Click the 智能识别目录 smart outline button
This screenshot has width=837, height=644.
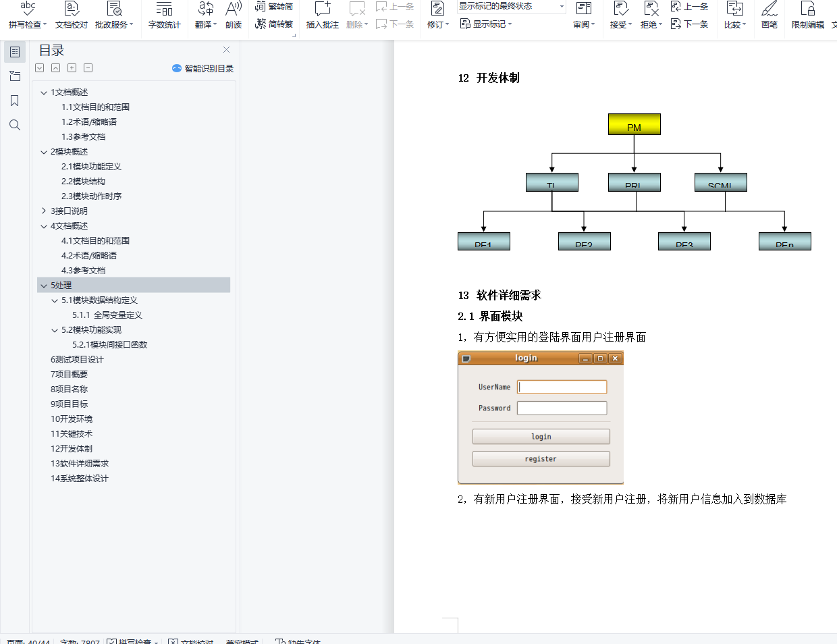tap(202, 68)
